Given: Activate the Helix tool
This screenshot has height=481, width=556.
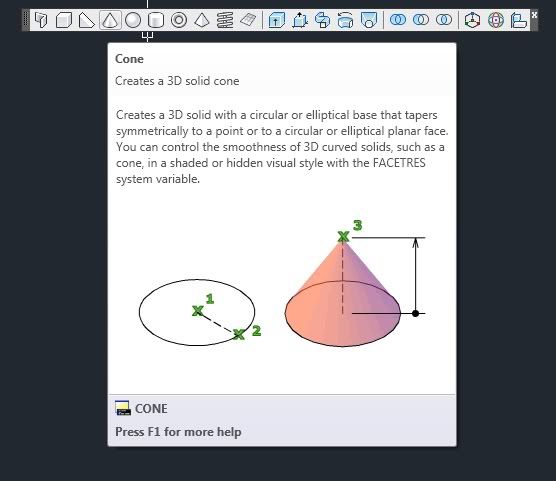Looking at the screenshot, I should click(x=225, y=20).
